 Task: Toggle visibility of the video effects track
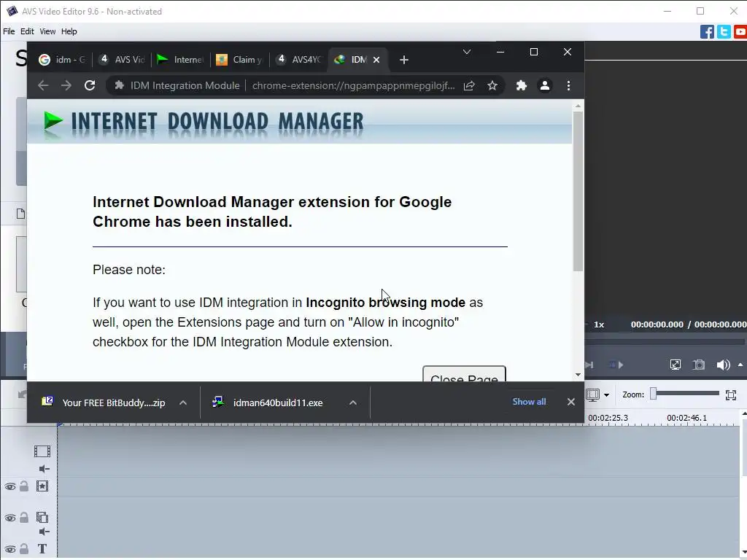tap(10, 486)
